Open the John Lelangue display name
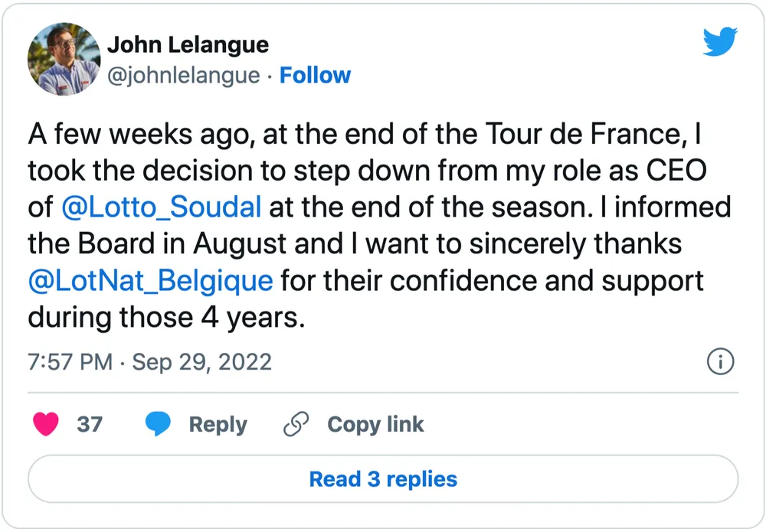Image resolution: width=766 pixels, height=532 pixels. 188,44
